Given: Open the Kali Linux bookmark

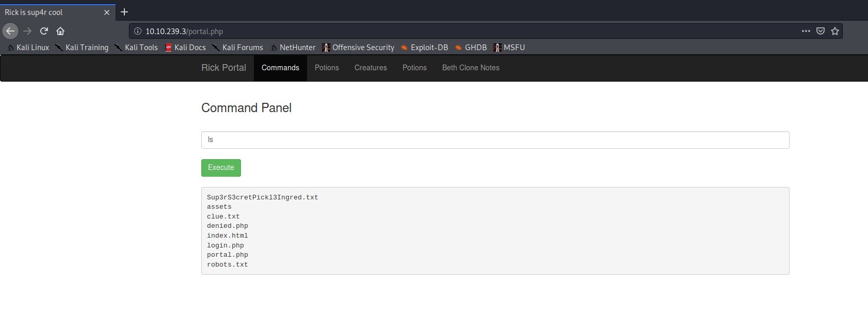Looking at the screenshot, I should (28, 48).
